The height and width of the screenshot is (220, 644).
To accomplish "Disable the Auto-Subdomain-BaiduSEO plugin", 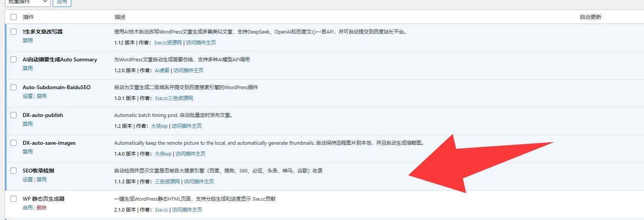I will tap(42, 96).
